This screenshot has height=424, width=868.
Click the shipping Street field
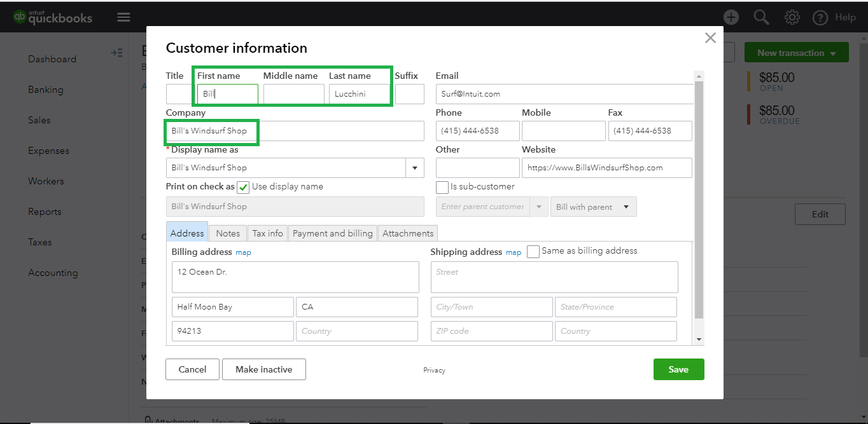[x=554, y=277]
